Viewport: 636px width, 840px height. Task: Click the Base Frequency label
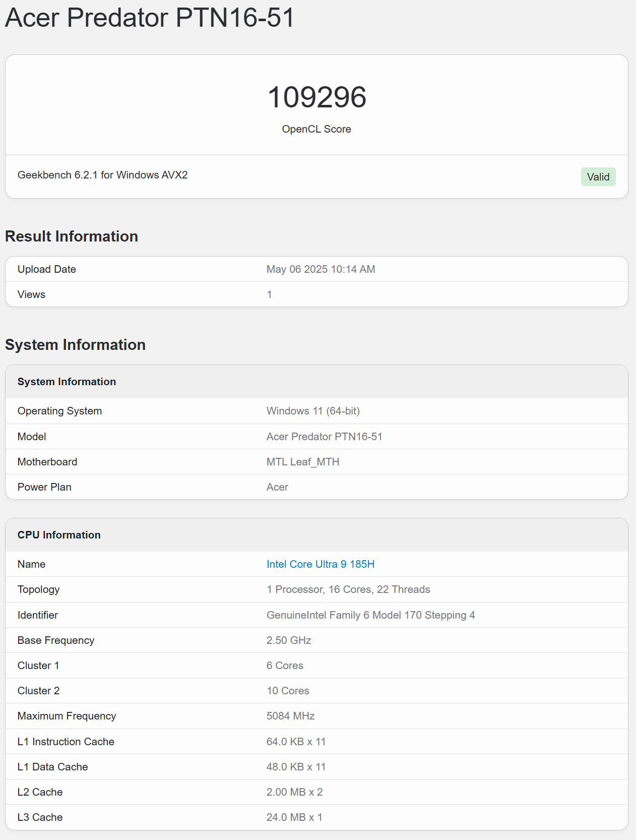[x=56, y=640]
